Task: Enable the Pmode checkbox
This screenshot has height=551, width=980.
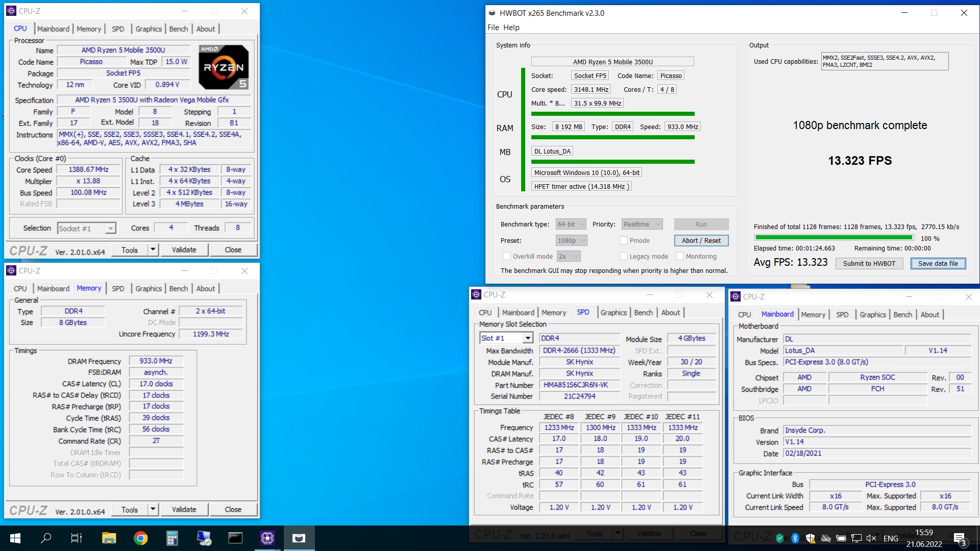Action: pyautogui.click(x=623, y=240)
